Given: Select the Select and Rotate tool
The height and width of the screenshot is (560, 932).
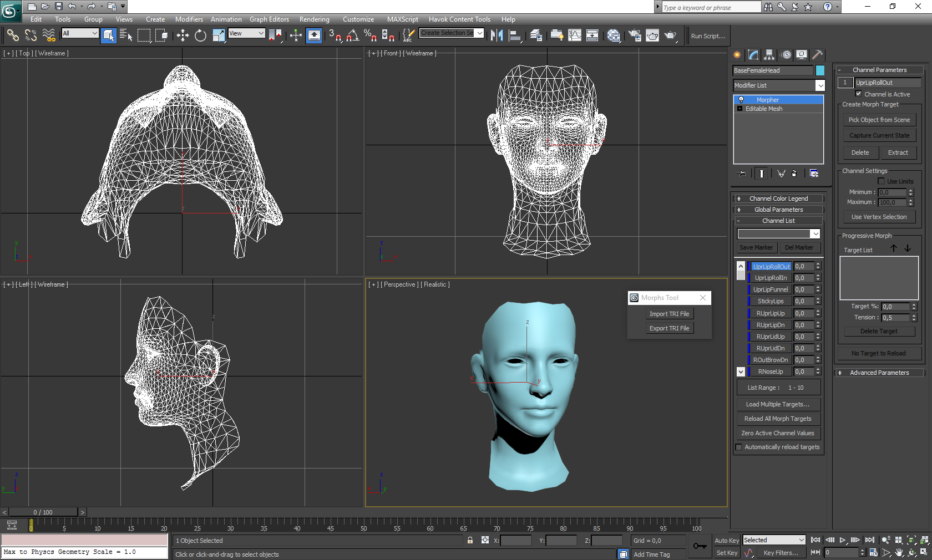Looking at the screenshot, I should click(x=200, y=36).
